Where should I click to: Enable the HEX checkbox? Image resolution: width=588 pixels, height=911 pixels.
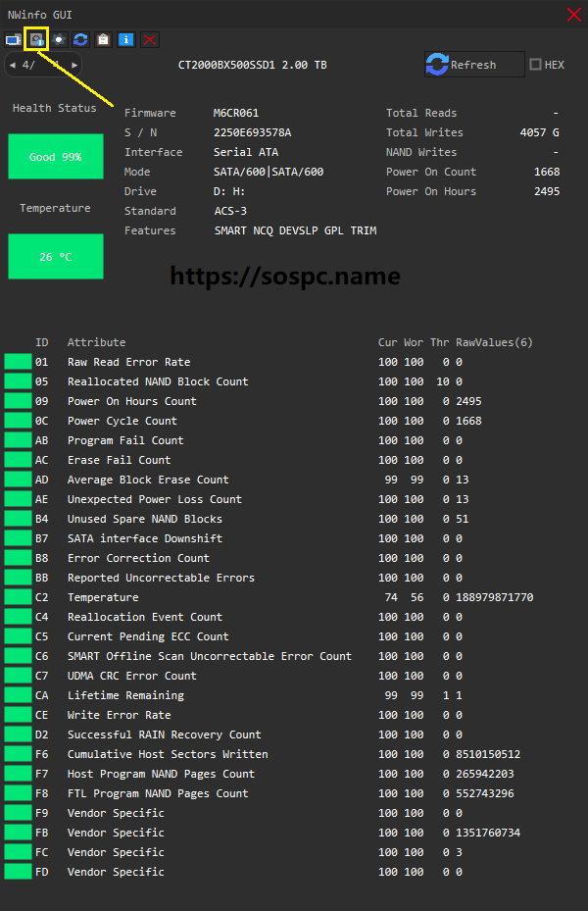[x=535, y=65]
